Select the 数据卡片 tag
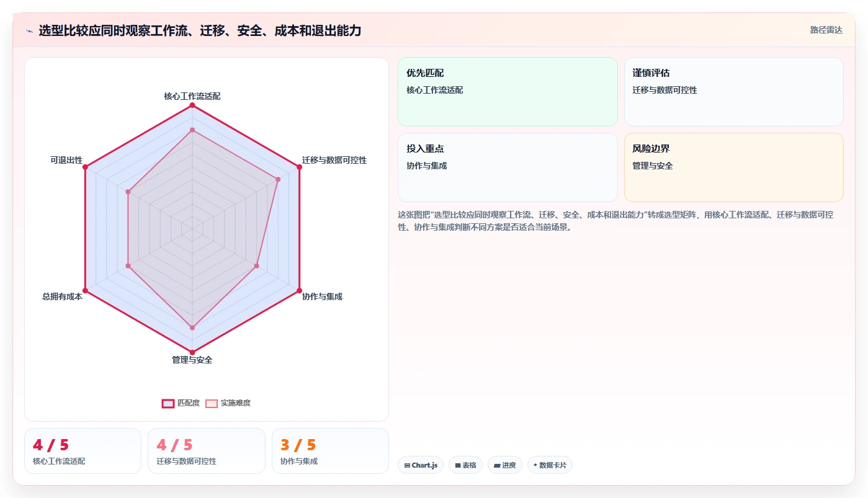 (x=550, y=465)
